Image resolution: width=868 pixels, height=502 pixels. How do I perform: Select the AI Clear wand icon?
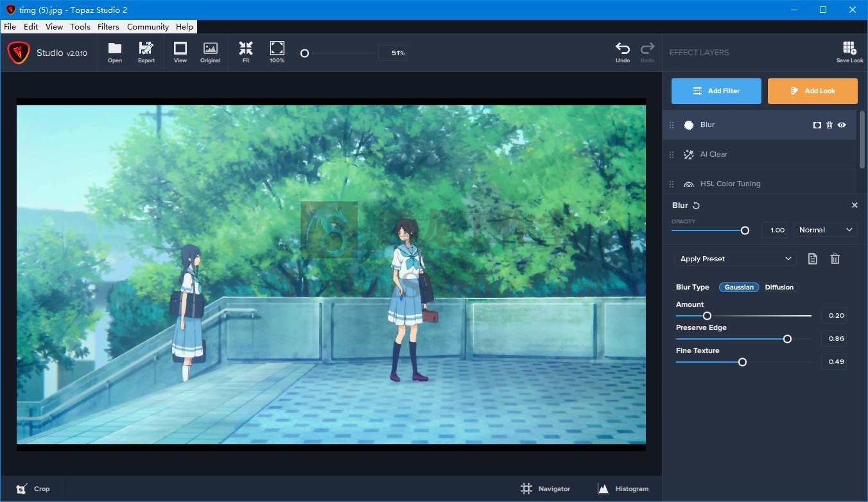689,155
